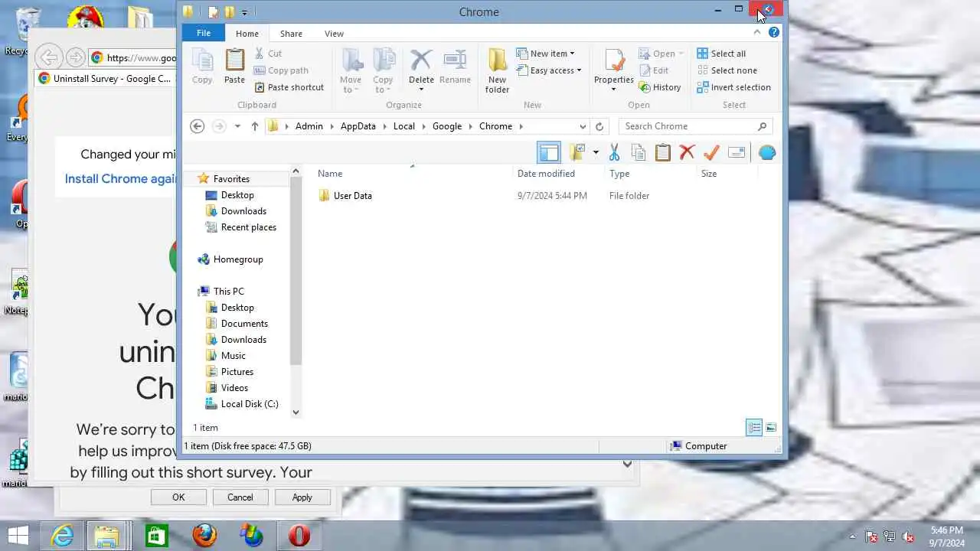The width and height of the screenshot is (980, 551).
Task: Click the rename box icon in the secondary toolbar
Action: (x=737, y=152)
